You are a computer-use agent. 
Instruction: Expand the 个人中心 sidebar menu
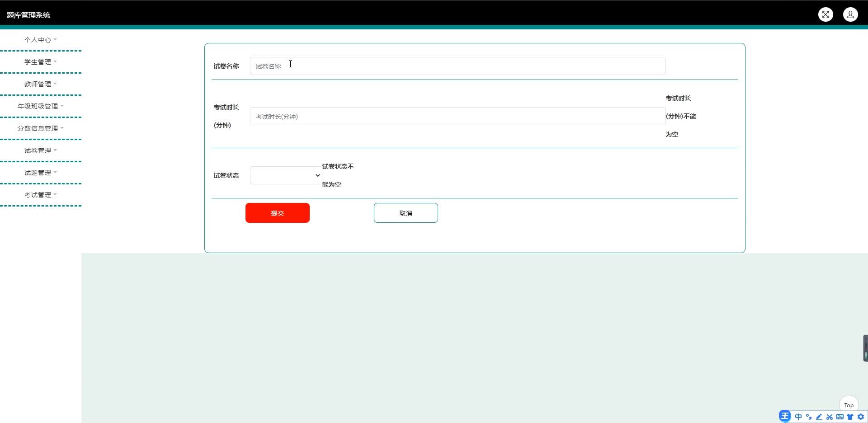tap(41, 40)
